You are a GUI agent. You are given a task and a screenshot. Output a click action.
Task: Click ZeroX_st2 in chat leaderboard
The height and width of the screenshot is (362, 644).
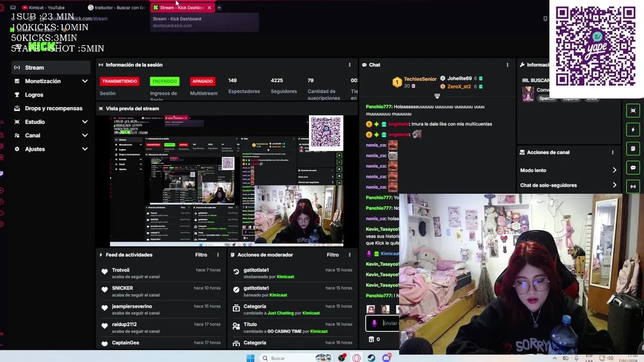459,86
